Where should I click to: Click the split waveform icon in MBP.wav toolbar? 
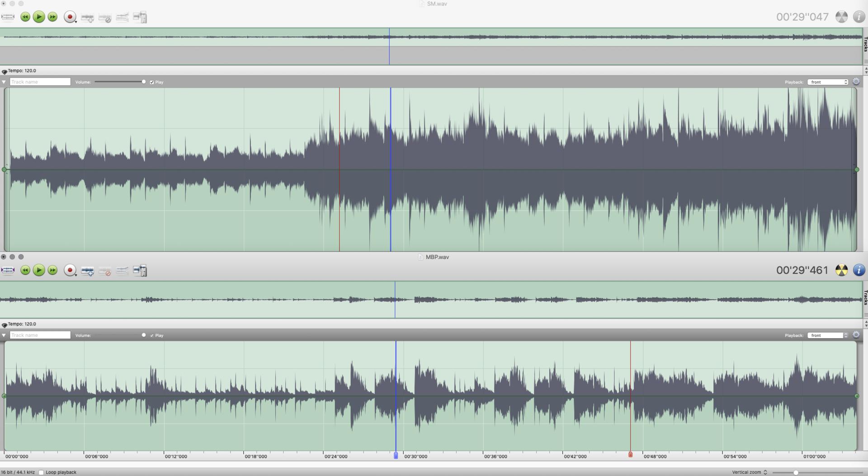[140, 270]
